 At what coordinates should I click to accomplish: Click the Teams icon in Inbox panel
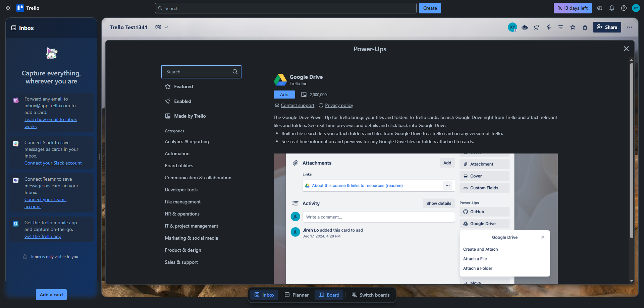[16, 180]
